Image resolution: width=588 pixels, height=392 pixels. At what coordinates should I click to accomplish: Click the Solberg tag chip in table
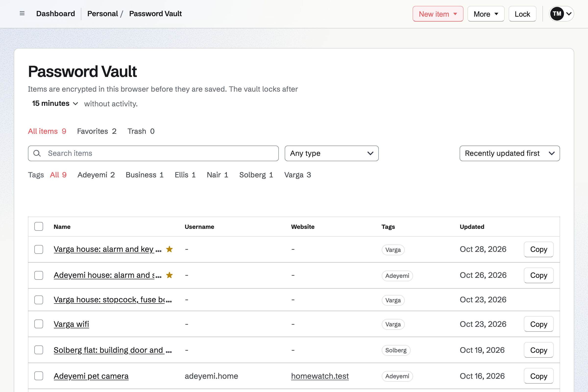[396, 350]
